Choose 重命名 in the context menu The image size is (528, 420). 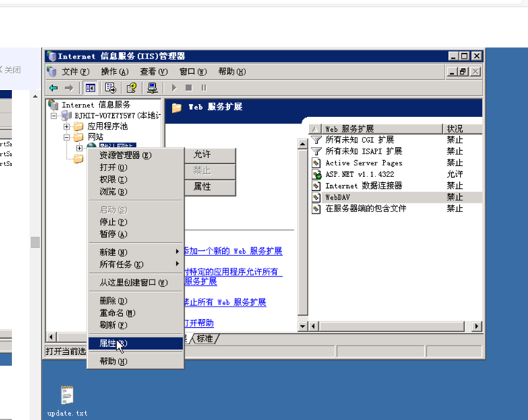tap(135, 313)
